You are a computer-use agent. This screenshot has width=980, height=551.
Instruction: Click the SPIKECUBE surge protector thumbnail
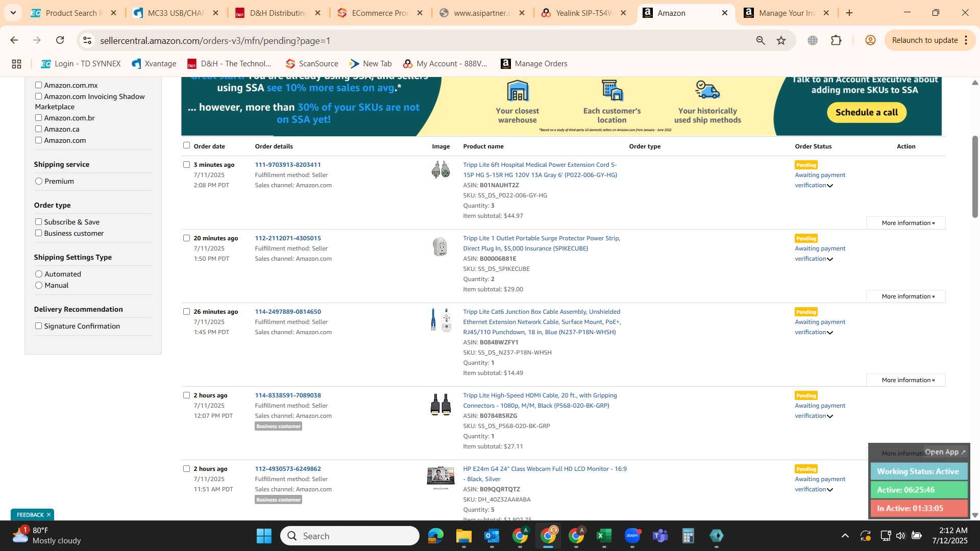(439, 247)
